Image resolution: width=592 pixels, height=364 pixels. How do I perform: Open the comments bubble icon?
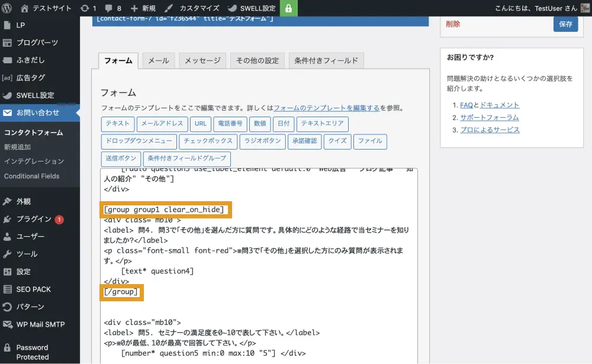(x=108, y=8)
